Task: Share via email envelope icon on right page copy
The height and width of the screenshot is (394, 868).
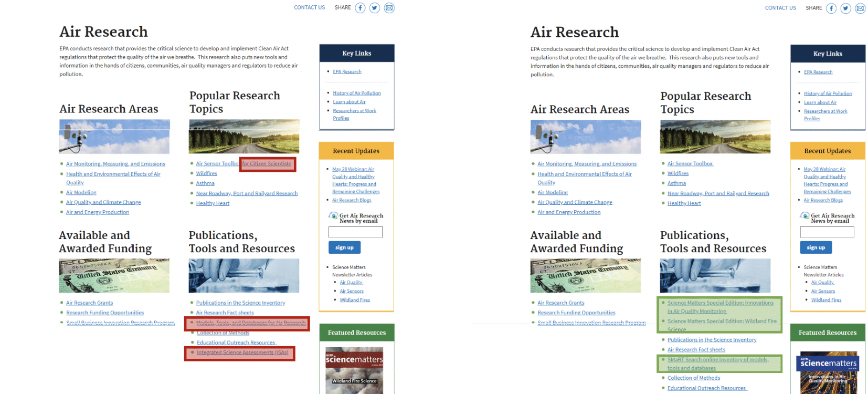Action: tap(860, 8)
